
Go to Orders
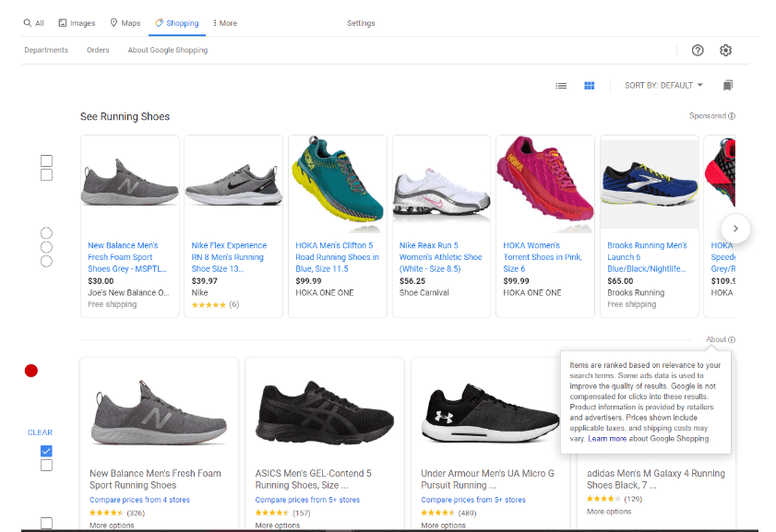tap(98, 50)
